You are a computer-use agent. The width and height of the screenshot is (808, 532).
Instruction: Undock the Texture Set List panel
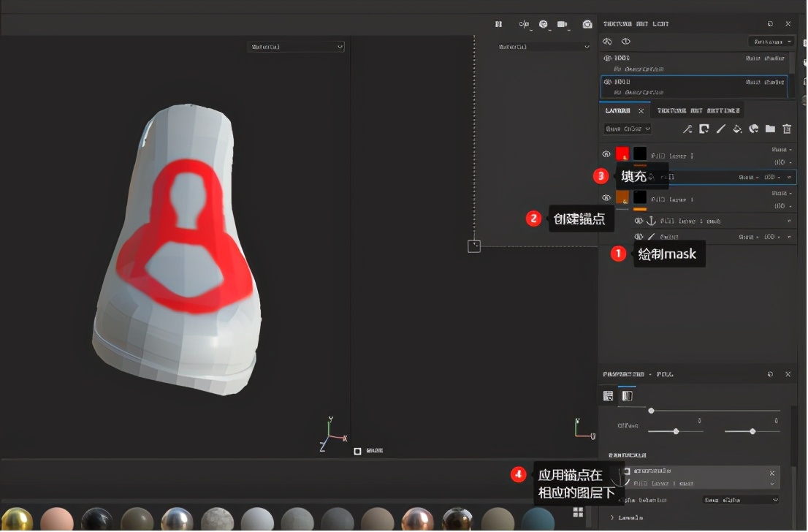(771, 23)
